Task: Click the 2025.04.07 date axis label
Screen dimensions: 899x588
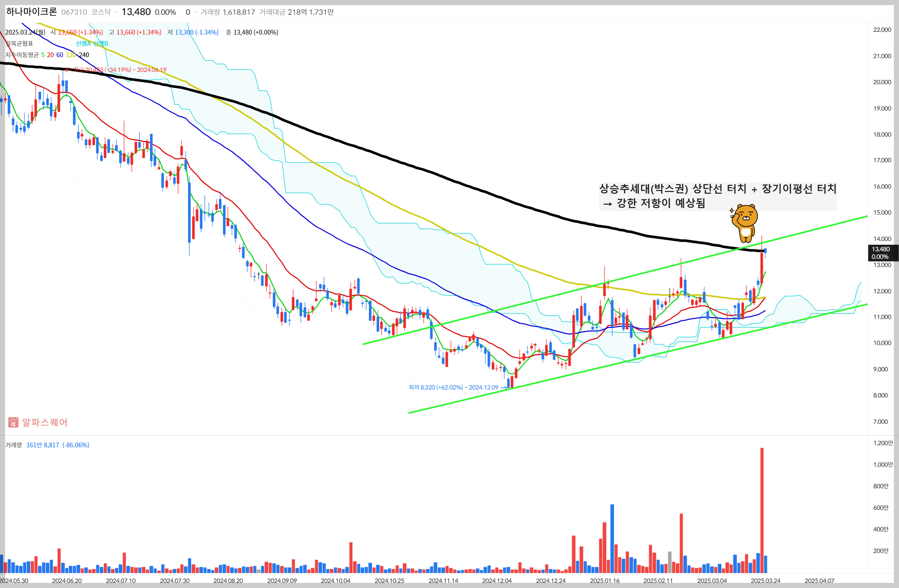Action: (x=819, y=580)
